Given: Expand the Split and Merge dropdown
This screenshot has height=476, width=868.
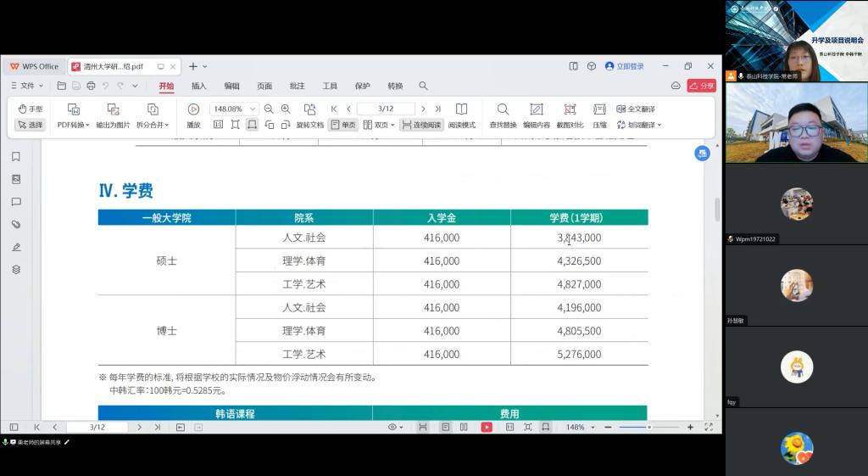Looking at the screenshot, I should click(153, 125).
